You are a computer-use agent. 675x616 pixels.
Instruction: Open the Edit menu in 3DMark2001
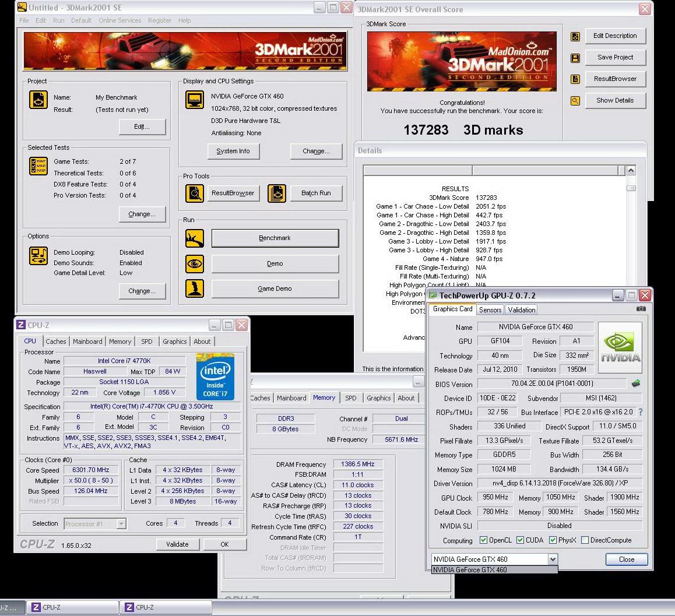point(41,20)
